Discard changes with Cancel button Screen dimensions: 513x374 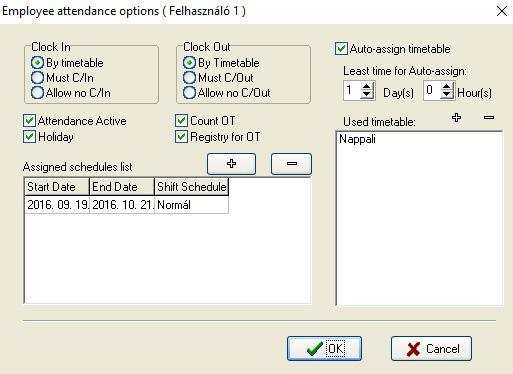point(431,348)
